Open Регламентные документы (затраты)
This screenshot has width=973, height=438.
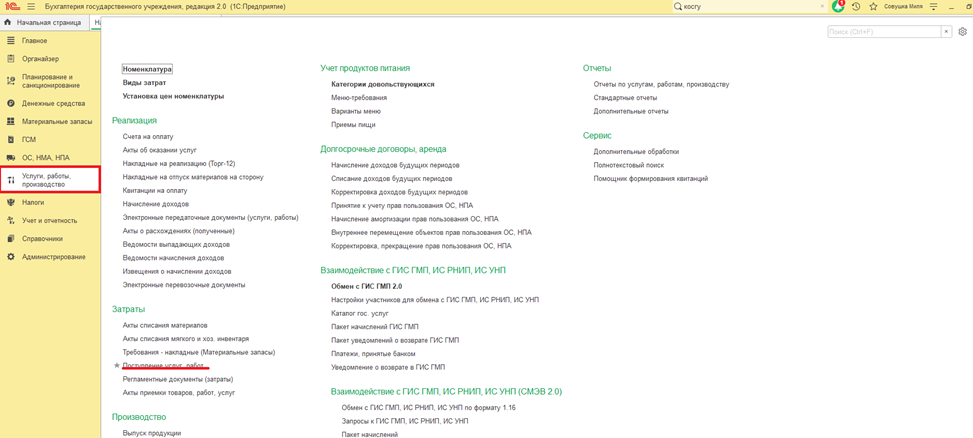[x=178, y=379]
